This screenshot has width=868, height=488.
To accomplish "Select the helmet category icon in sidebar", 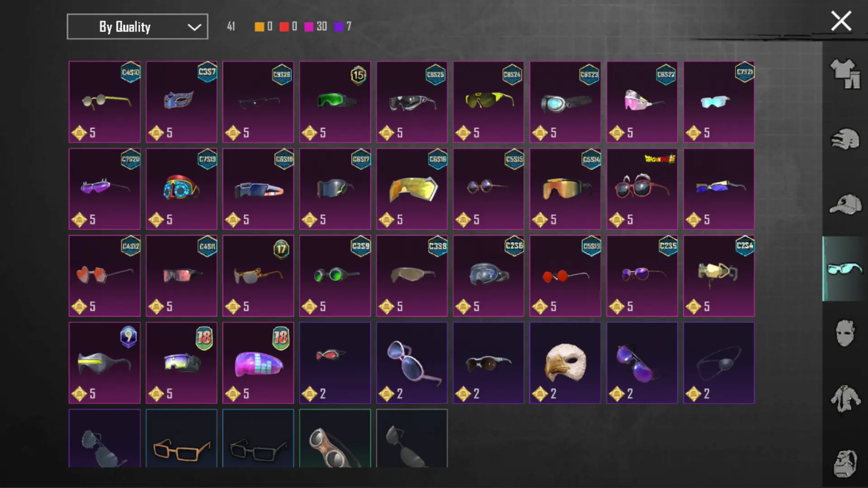I will [844, 139].
